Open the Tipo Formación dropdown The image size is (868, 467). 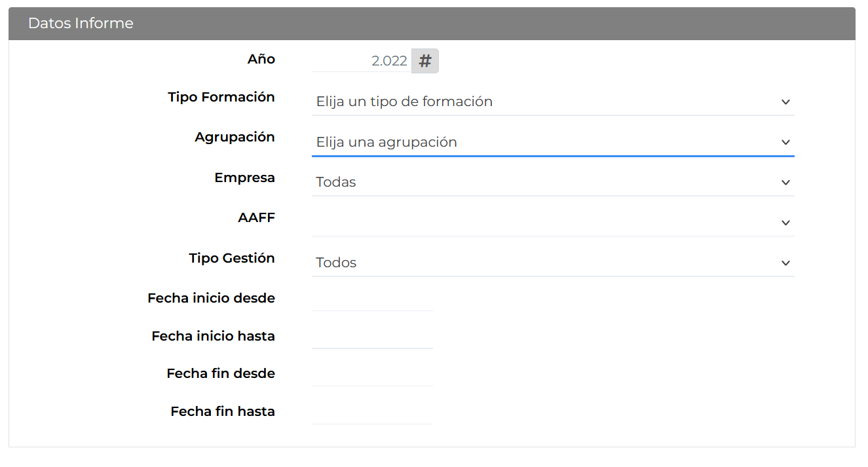(553, 102)
